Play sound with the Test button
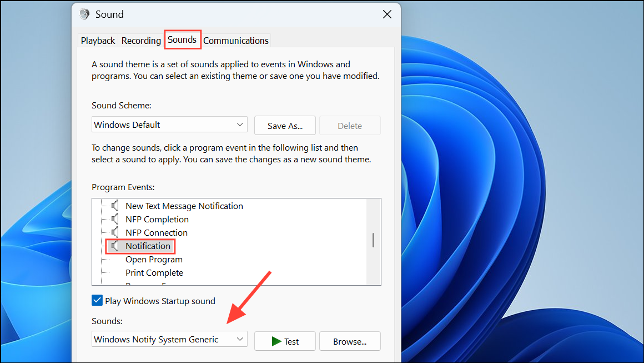 [x=285, y=341]
